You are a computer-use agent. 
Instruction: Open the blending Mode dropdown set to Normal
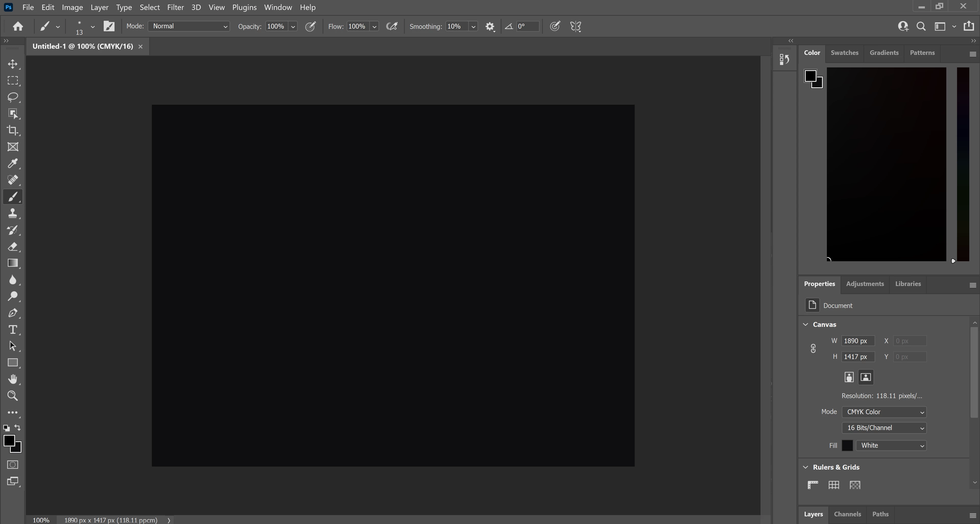(189, 26)
